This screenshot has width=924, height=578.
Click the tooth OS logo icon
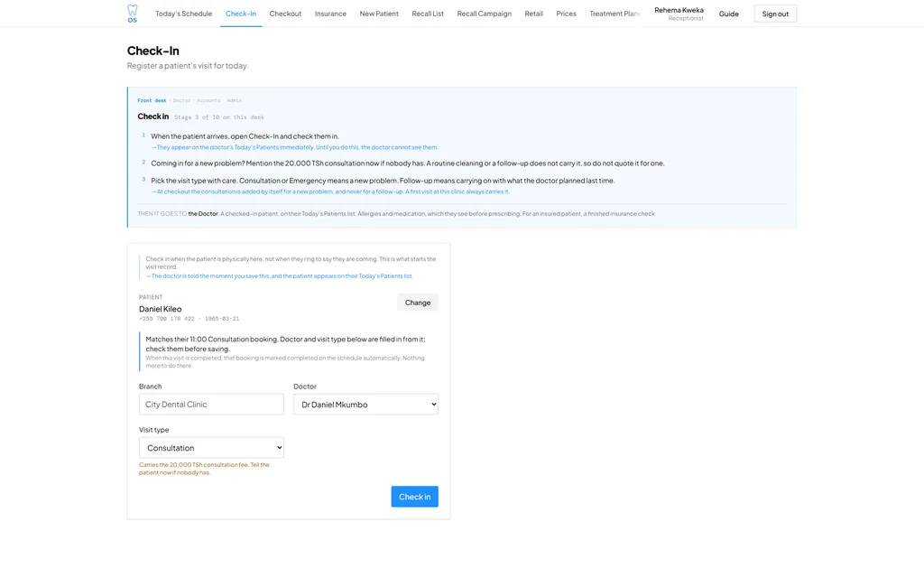[132, 14]
